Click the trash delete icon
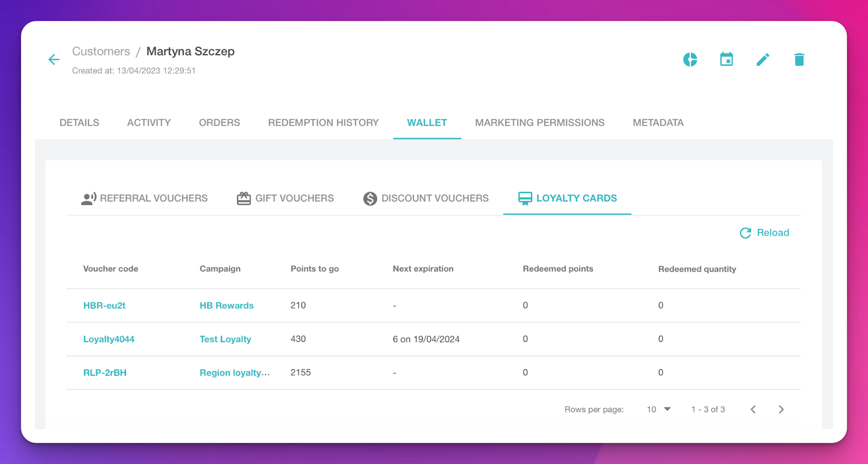The width and height of the screenshot is (868, 464). pyautogui.click(x=799, y=60)
